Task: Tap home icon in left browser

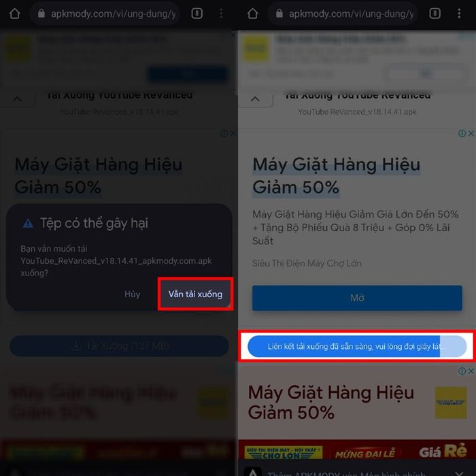Action: 14,14
